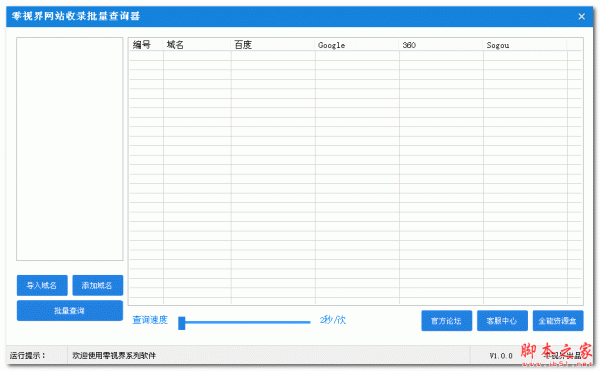
Task: Sort by the Google column header
Action: 357,45
